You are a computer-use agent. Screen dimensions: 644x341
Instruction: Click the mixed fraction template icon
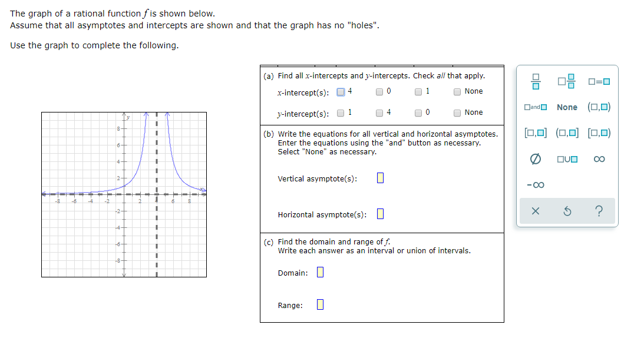(x=567, y=81)
